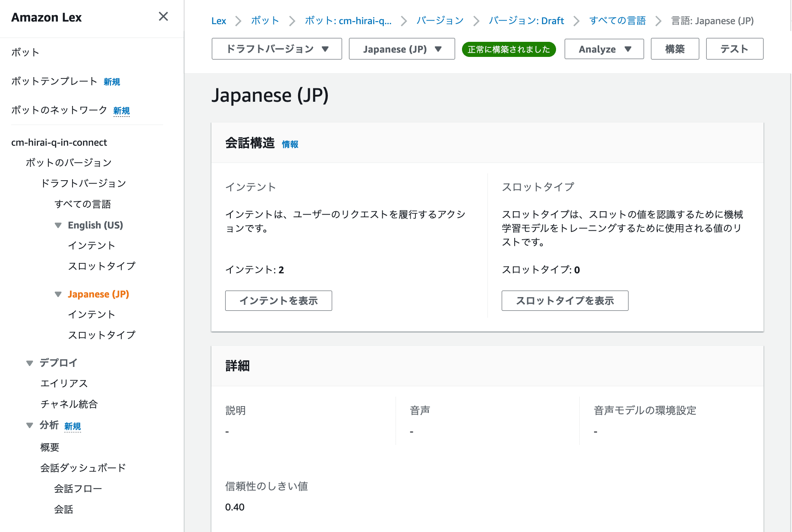
Task: Open the Analyze dropdown menu
Action: [604, 49]
